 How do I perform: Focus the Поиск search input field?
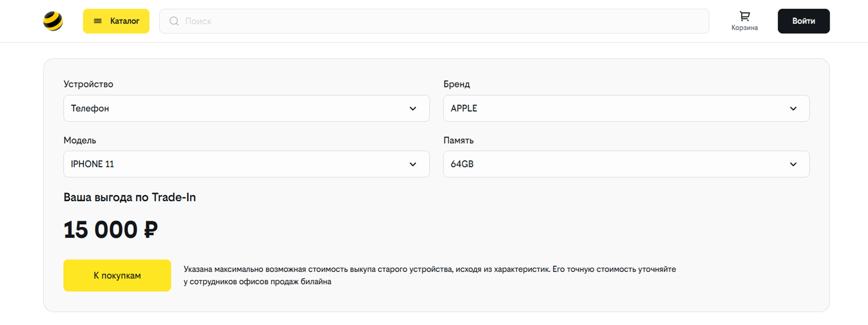(434, 21)
